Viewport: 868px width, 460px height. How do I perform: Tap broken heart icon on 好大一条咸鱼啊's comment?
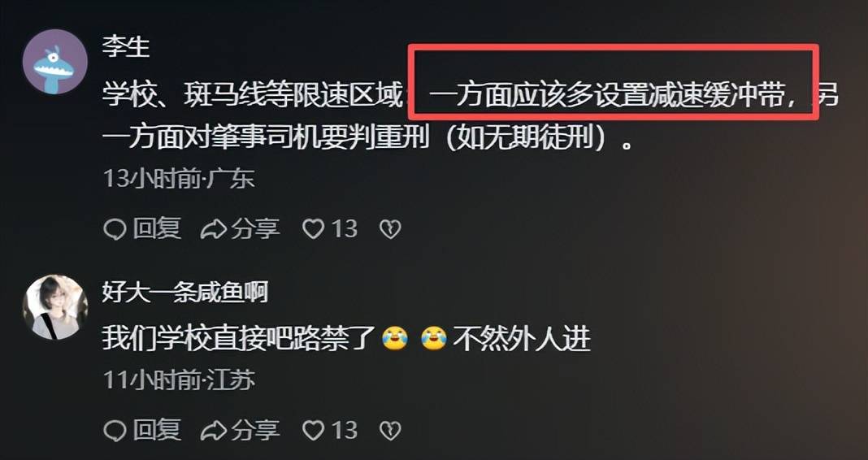(x=390, y=430)
